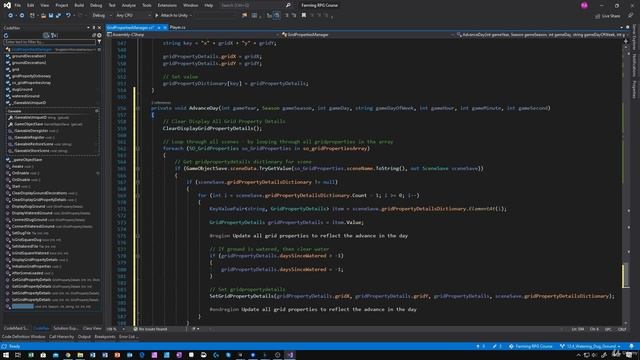The height and width of the screenshot is (360, 640).
Task: Select the dugGround item in the CodeMaid tree
Action: click(22, 89)
